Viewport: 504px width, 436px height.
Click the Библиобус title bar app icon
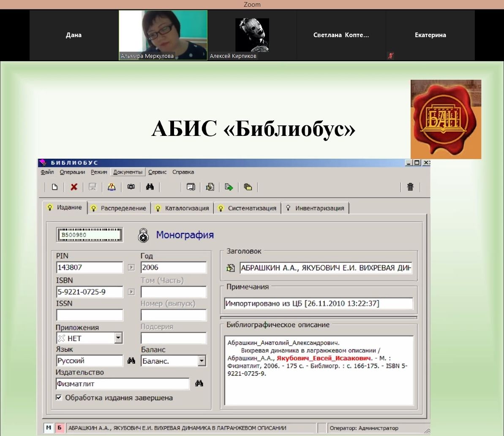[x=43, y=163]
